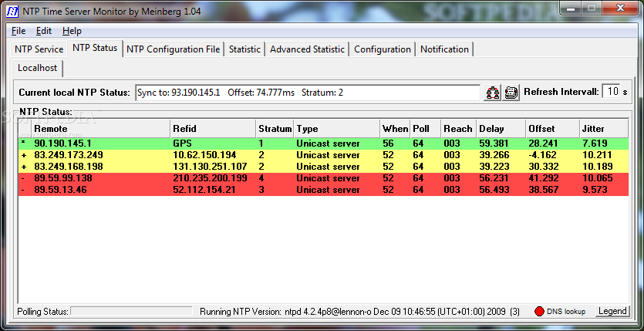Sort by the Poll column header

(x=426, y=129)
